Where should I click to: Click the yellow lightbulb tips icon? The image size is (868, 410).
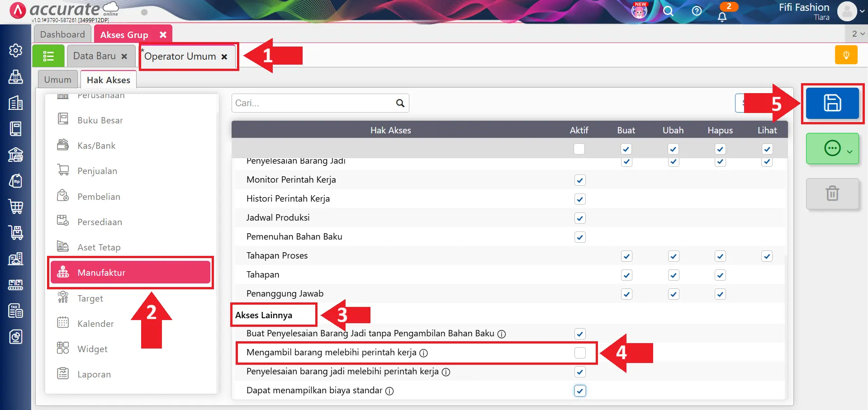coord(846,55)
